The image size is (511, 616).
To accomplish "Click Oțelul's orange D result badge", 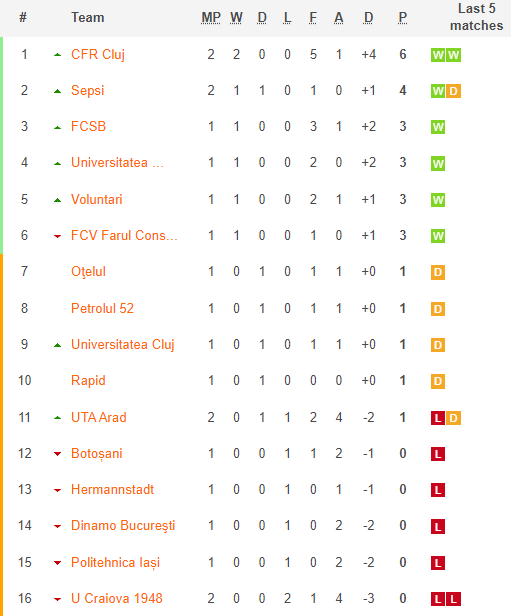I will pos(438,272).
